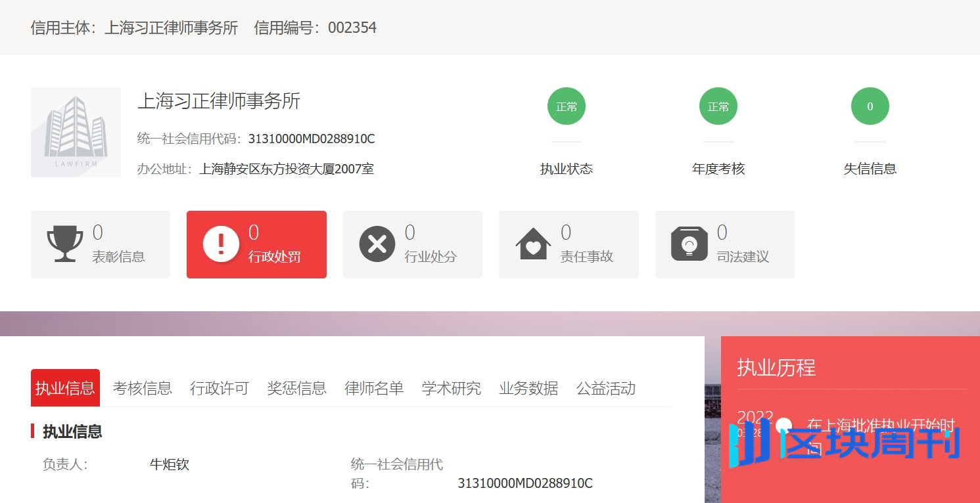Click the 失信信息 label
The height and width of the screenshot is (503, 980).
tap(870, 169)
